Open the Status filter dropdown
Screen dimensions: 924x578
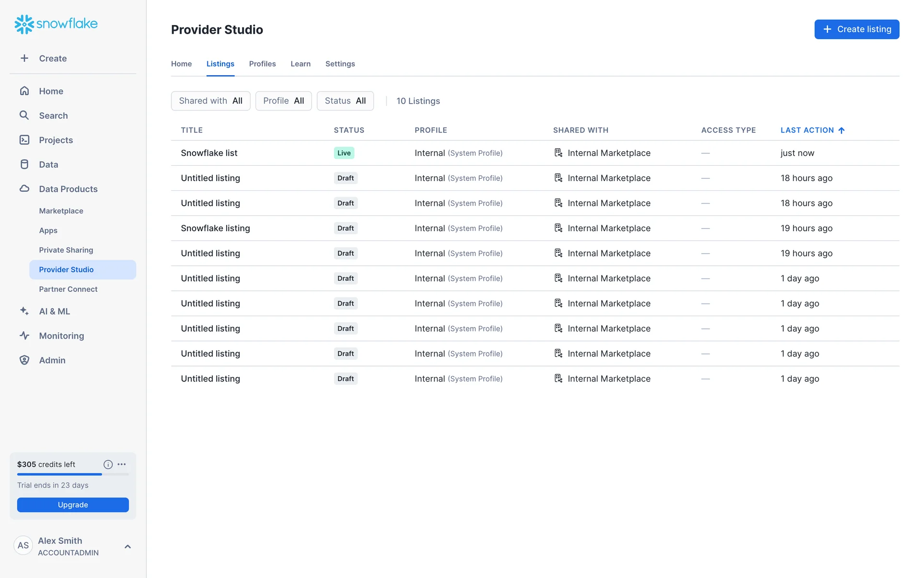(345, 101)
